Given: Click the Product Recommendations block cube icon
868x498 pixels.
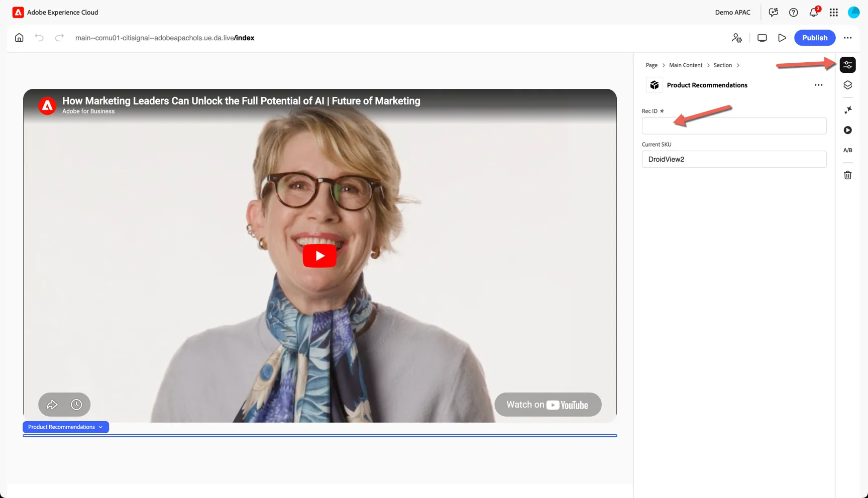Looking at the screenshot, I should (x=655, y=85).
